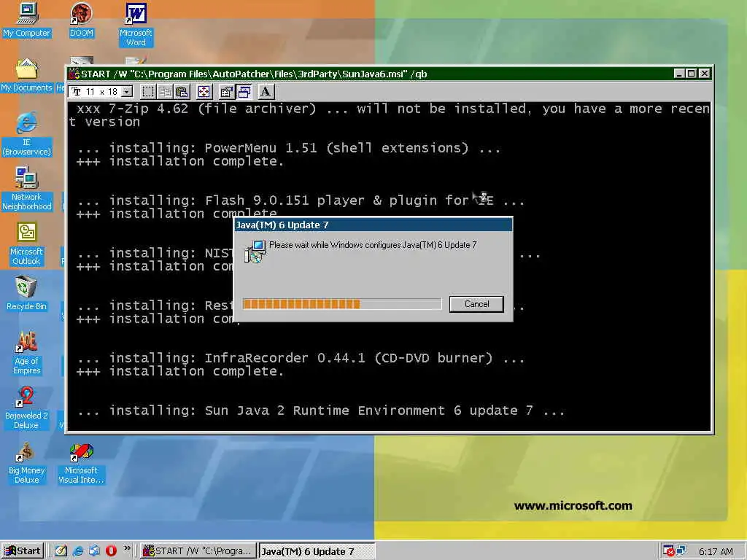Click the www.microsoft.com text on the wallpaper
This screenshot has width=747, height=560.
point(573,506)
